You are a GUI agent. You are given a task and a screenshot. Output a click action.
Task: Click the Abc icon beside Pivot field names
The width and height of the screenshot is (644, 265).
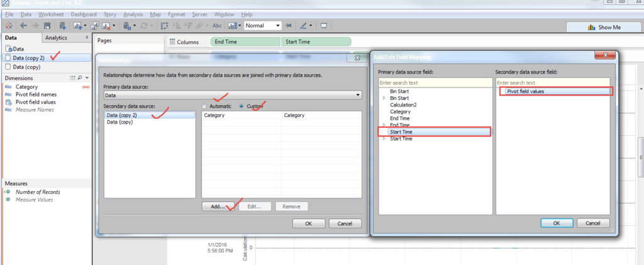(8, 94)
